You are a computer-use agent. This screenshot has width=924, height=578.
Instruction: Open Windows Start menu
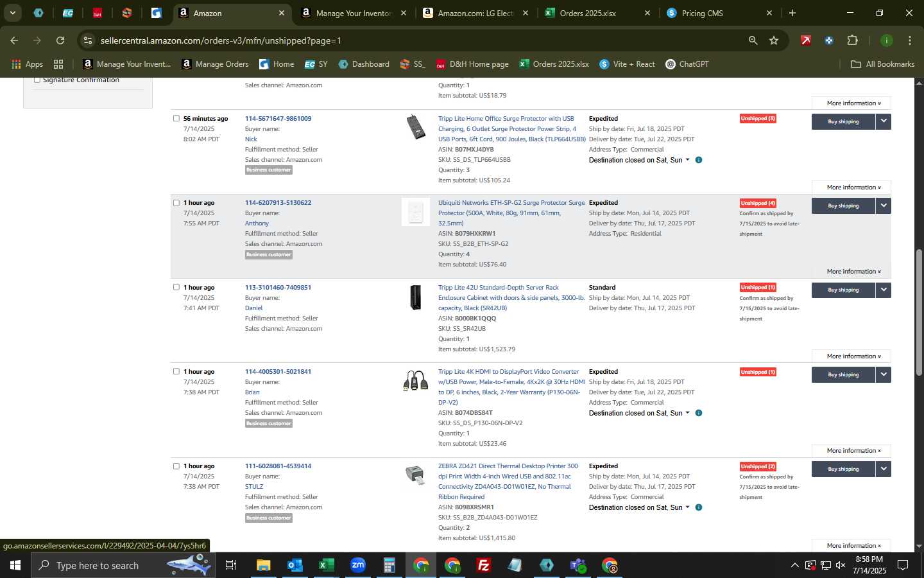[x=15, y=565]
